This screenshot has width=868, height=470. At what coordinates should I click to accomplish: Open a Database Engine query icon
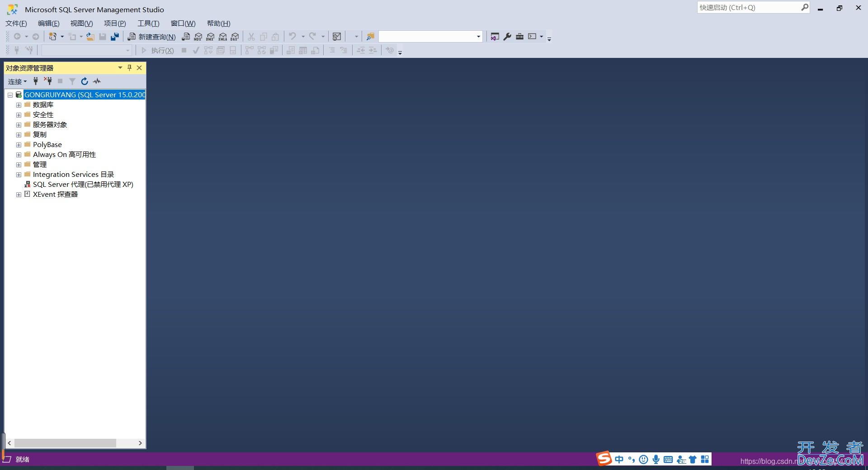(186, 37)
